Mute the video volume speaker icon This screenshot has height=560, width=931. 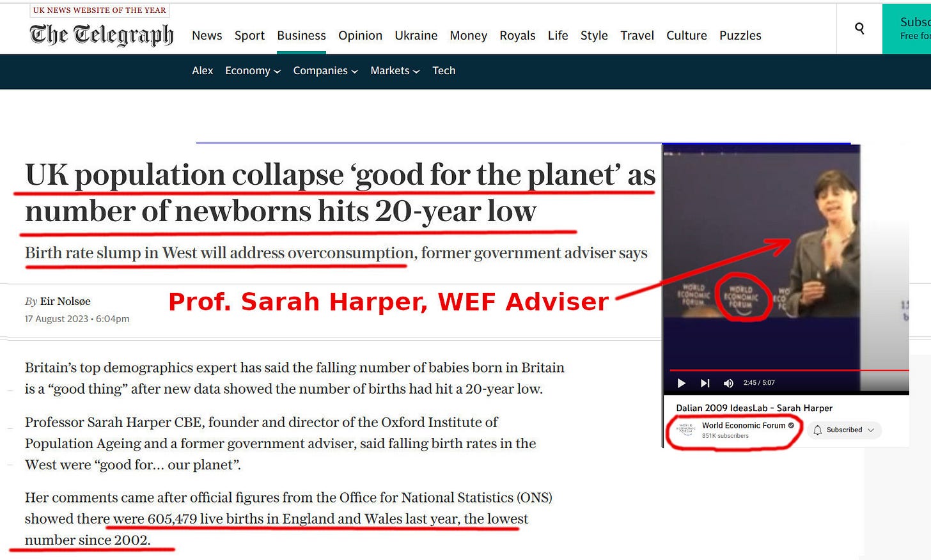[728, 383]
